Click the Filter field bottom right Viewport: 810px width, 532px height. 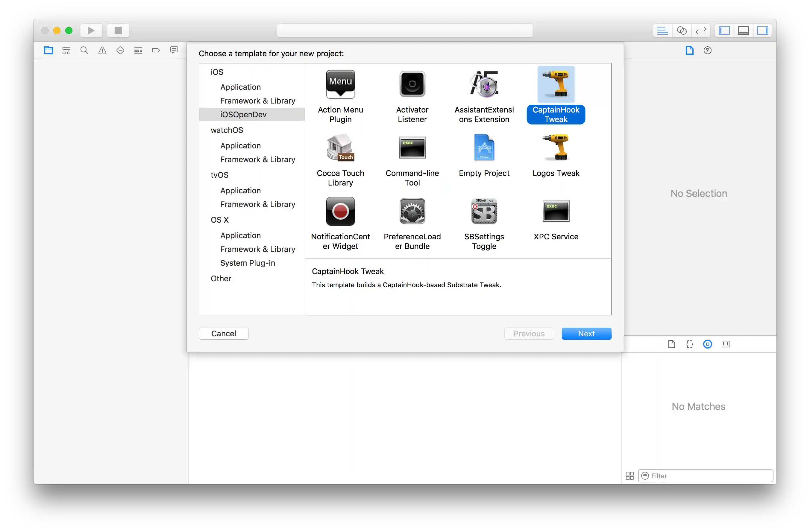pos(705,475)
